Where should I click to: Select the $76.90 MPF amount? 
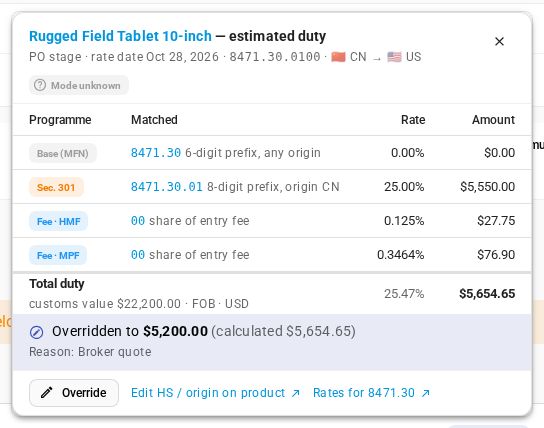[496, 255]
